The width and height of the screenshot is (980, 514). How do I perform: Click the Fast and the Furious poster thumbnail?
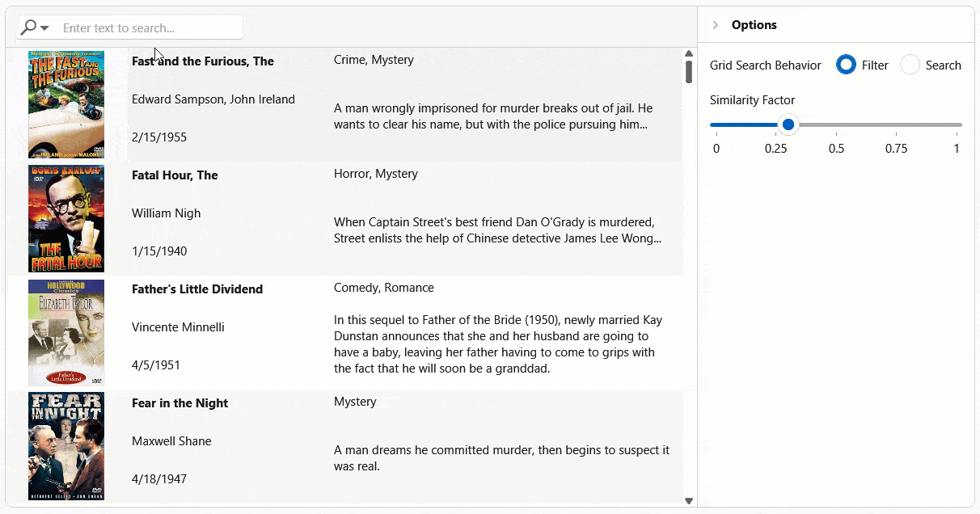[65, 103]
